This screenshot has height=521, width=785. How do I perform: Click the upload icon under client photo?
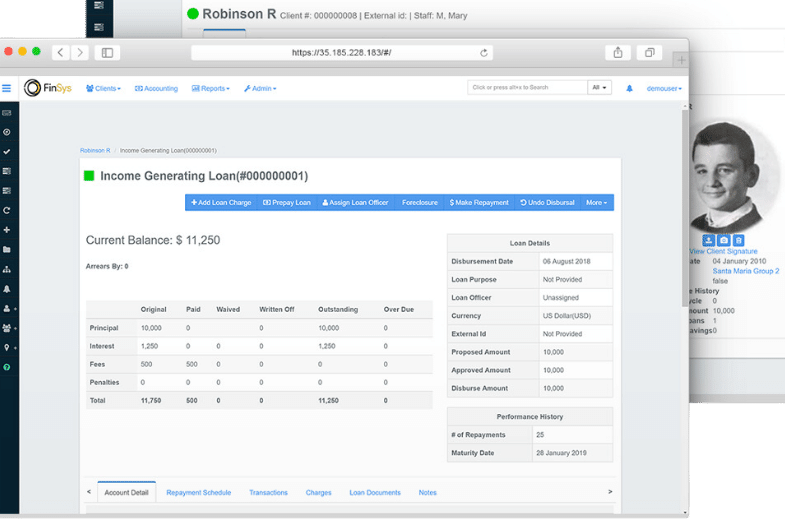pos(709,240)
